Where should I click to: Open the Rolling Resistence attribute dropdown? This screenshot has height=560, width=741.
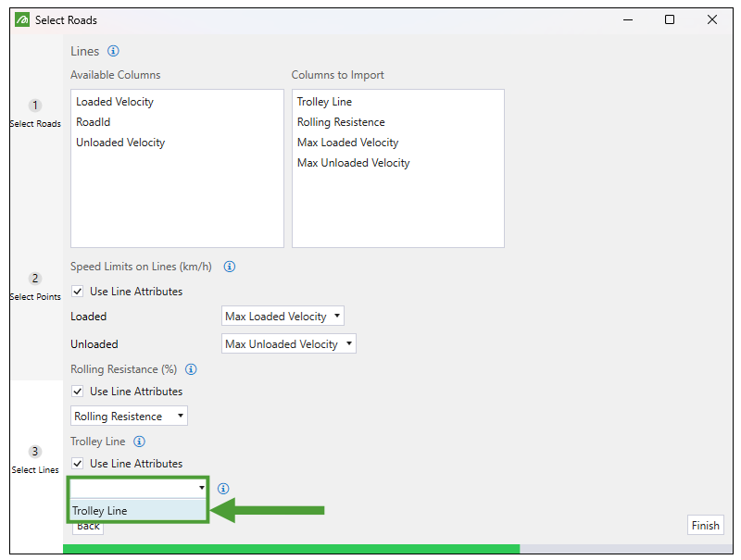tap(129, 416)
